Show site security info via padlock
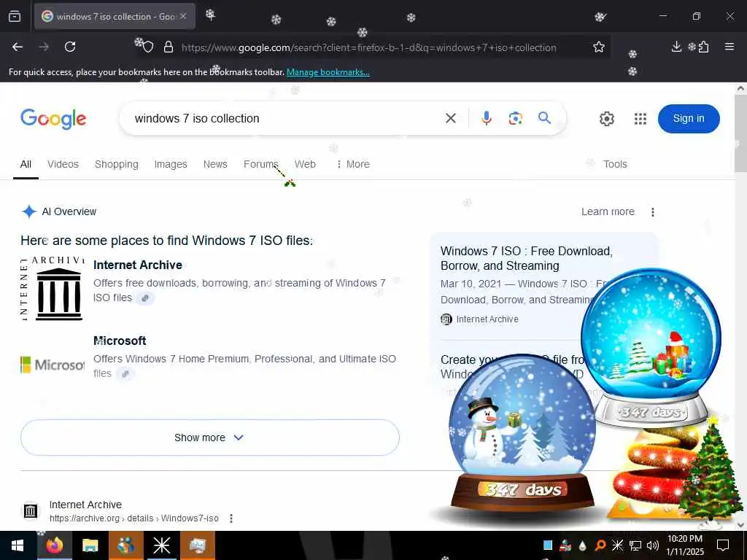 pyautogui.click(x=169, y=47)
